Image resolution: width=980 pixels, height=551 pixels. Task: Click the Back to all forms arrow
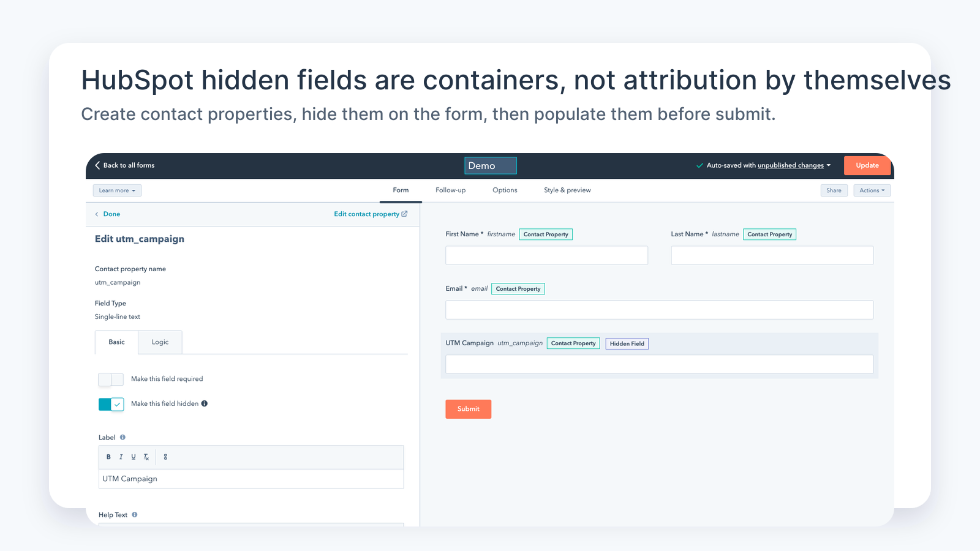pyautogui.click(x=97, y=165)
